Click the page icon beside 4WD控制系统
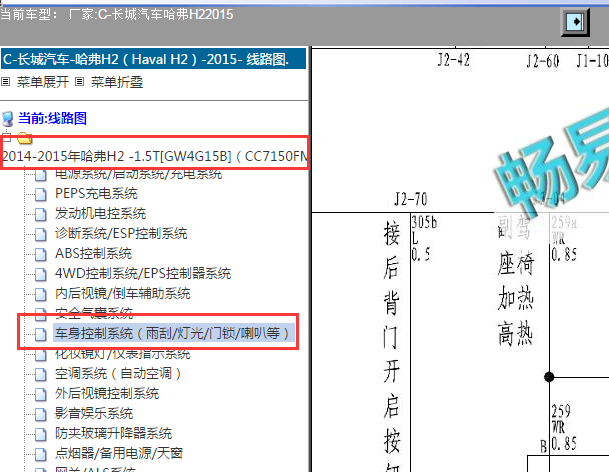 tap(40, 274)
